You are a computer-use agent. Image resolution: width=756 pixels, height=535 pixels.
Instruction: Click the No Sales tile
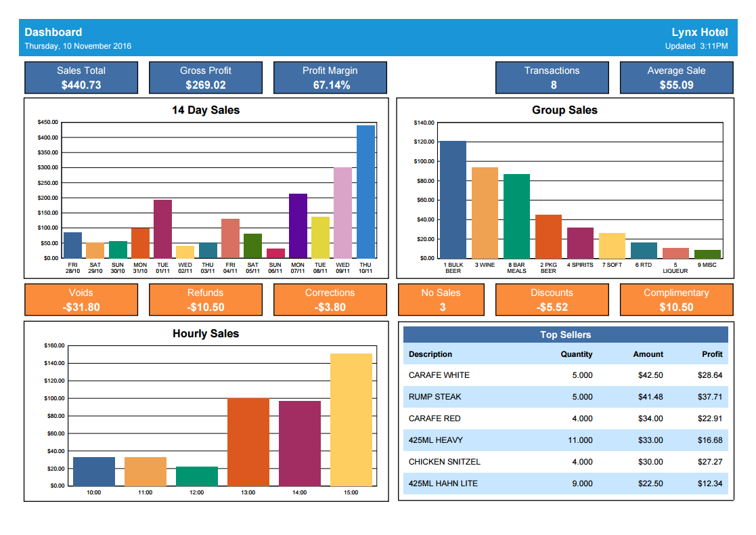pyautogui.click(x=441, y=300)
